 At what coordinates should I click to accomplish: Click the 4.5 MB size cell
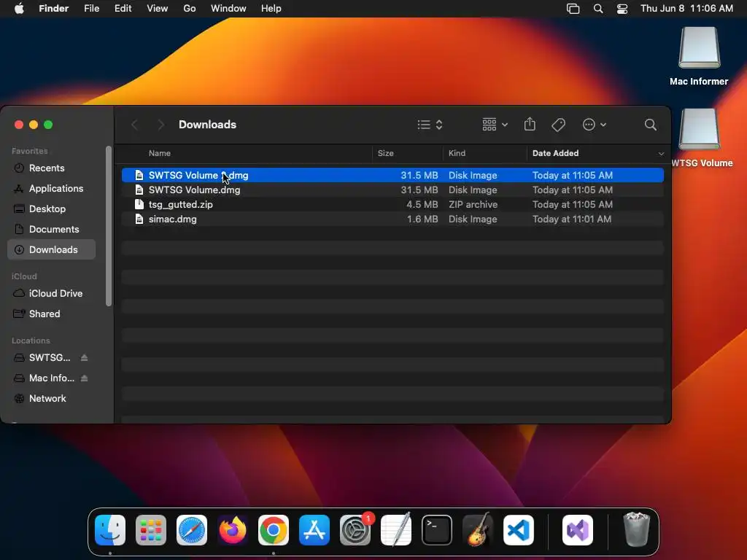point(422,205)
